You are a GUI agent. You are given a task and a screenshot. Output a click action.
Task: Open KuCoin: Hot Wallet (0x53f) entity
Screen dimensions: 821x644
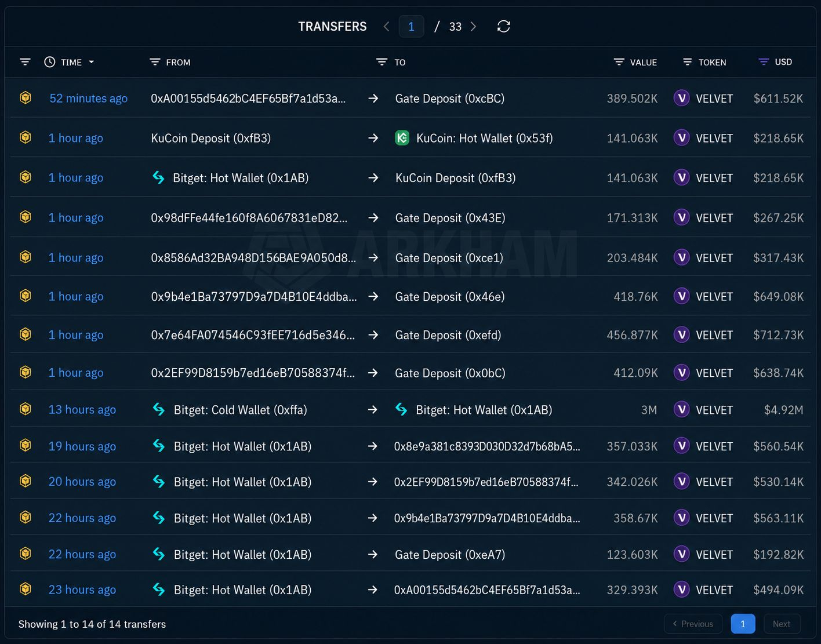point(485,138)
